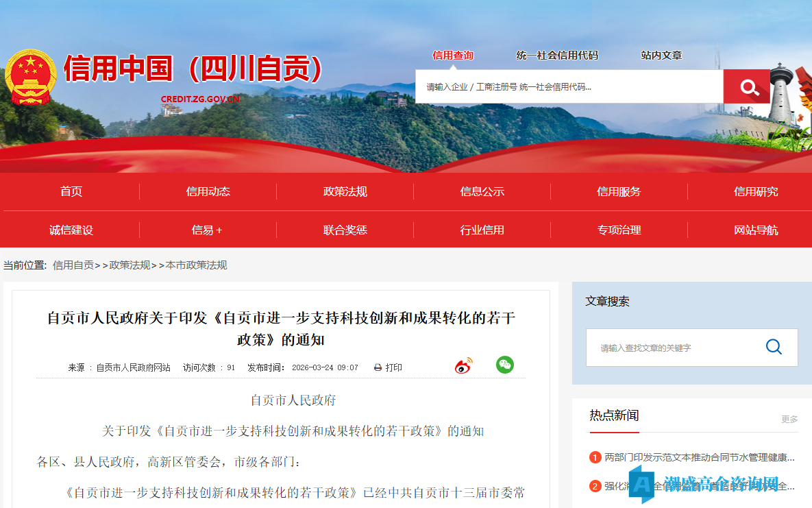The image size is (812, 508).
Task: Open the 联合奖惩 menu item
Action: [345, 230]
